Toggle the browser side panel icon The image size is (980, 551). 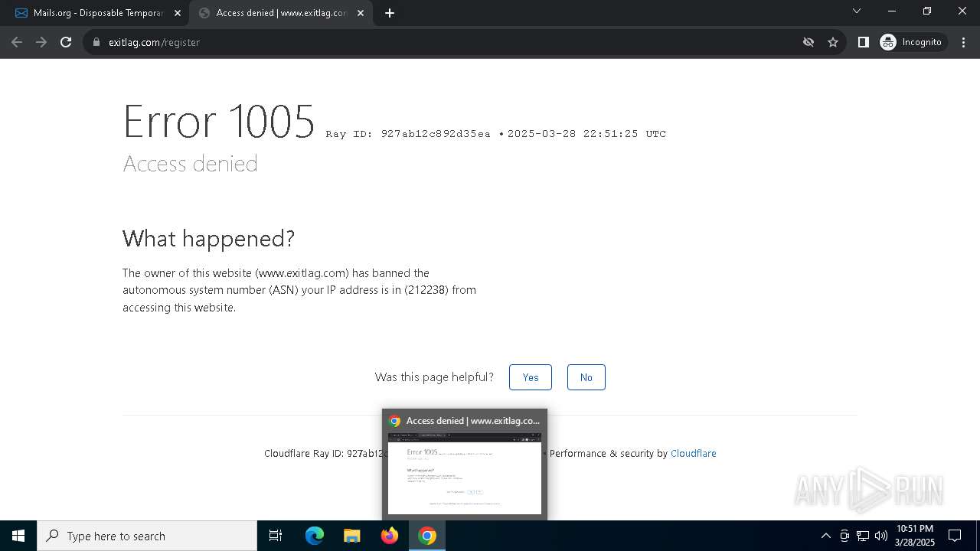863,42
